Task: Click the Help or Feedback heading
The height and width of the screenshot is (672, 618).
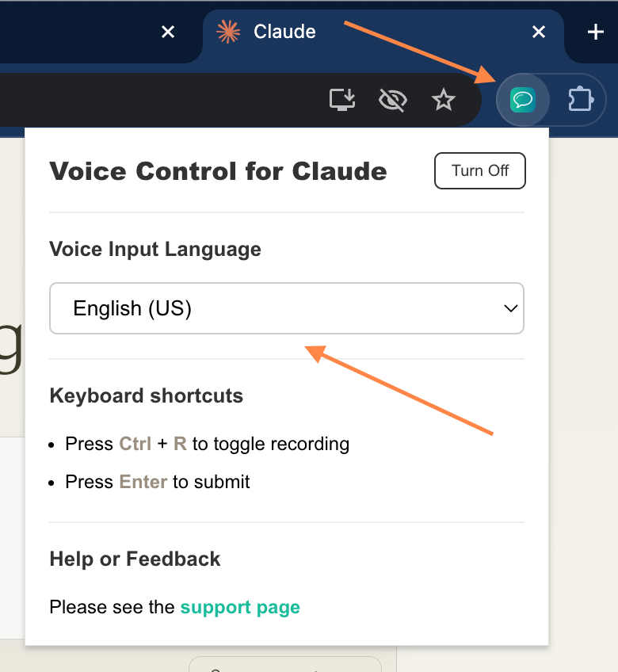Action: [135, 559]
